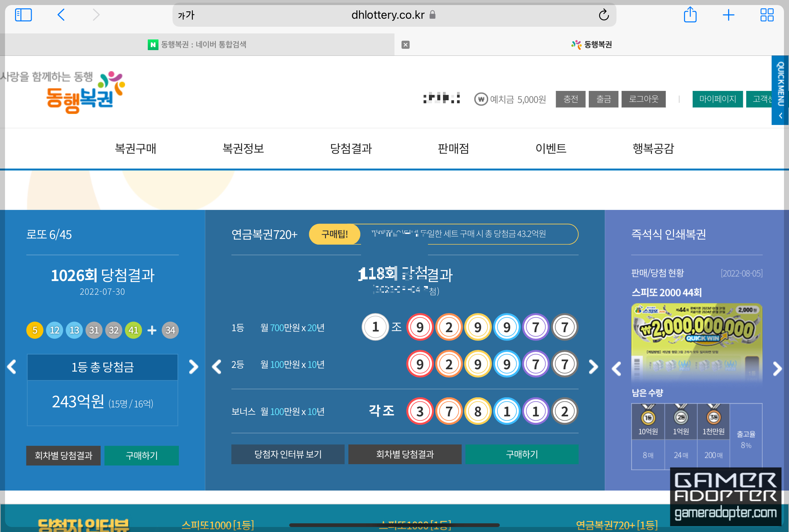The width and height of the screenshot is (789, 532).
Task: Close the Naver search tab
Action: click(x=406, y=45)
